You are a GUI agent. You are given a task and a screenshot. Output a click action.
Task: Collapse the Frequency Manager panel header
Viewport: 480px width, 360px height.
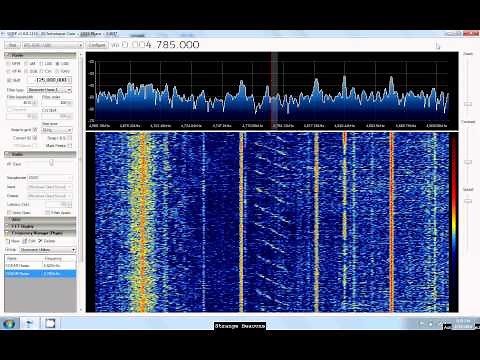click(40, 233)
